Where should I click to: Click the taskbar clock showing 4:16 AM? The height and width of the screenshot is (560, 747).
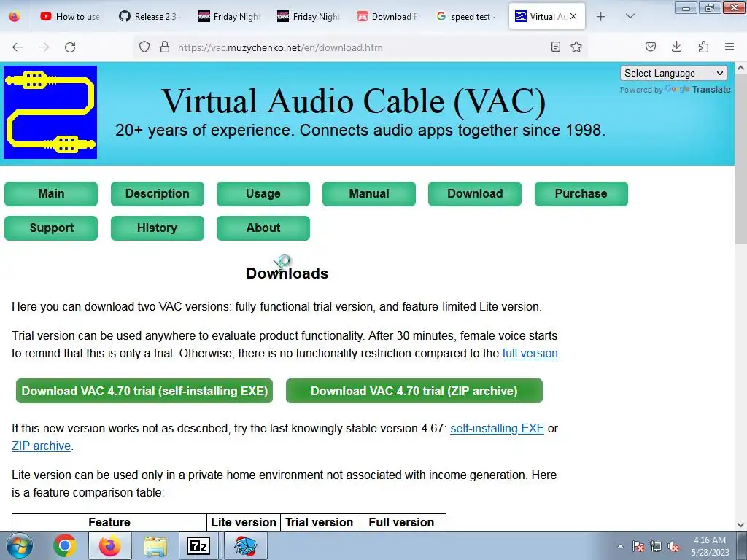710,546
